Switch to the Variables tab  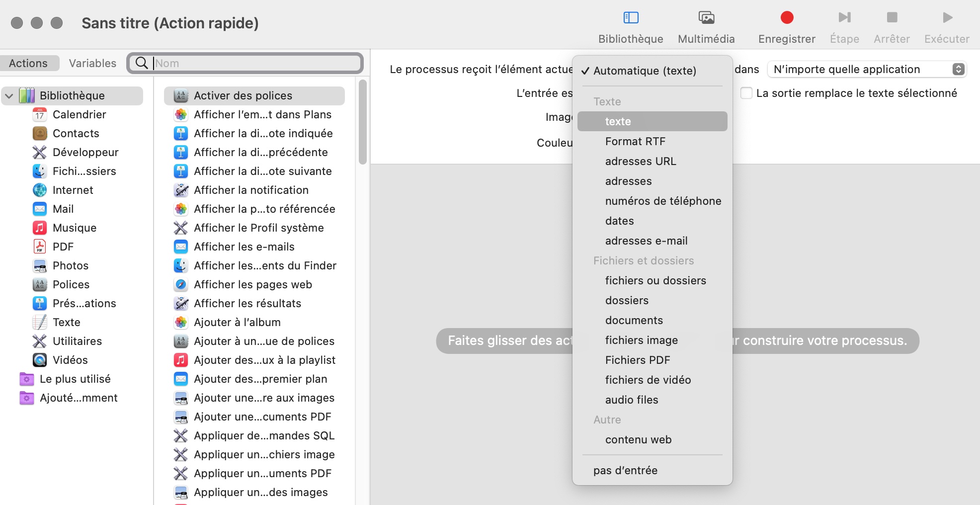(92, 63)
